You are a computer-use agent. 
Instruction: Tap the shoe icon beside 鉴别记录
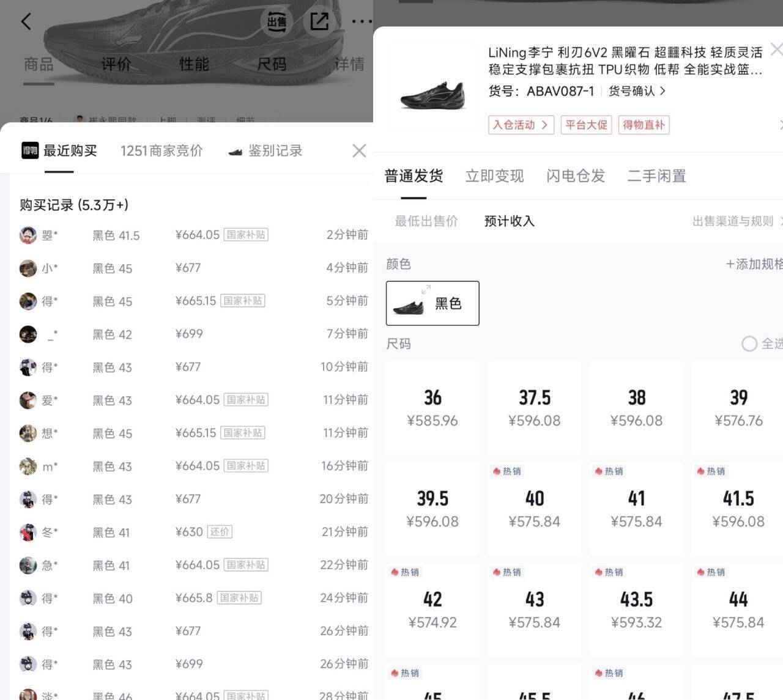[x=236, y=152]
